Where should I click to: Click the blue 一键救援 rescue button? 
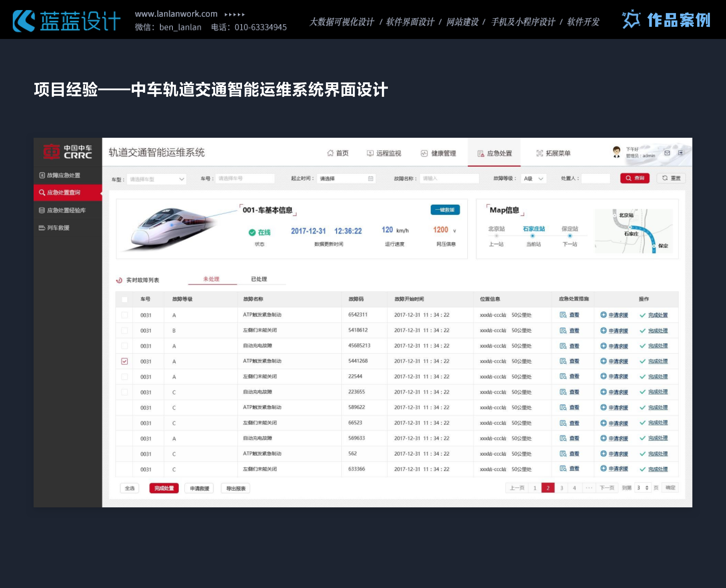(445, 210)
